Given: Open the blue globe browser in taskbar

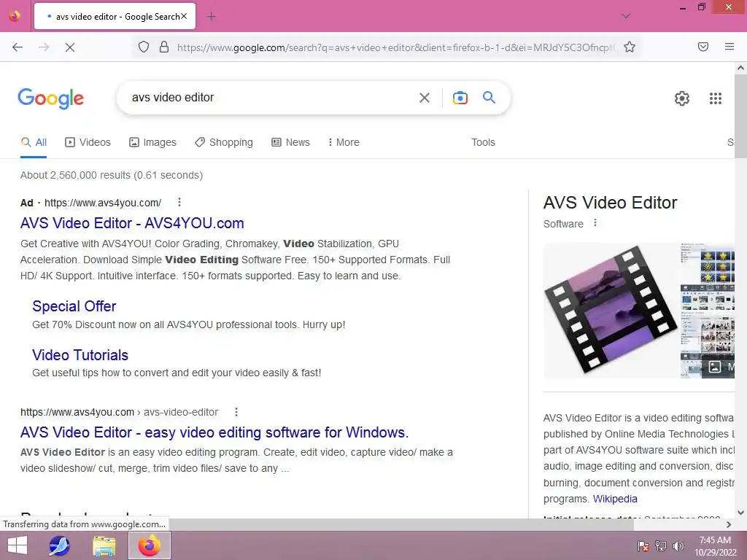Looking at the screenshot, I should coord(59,545).
